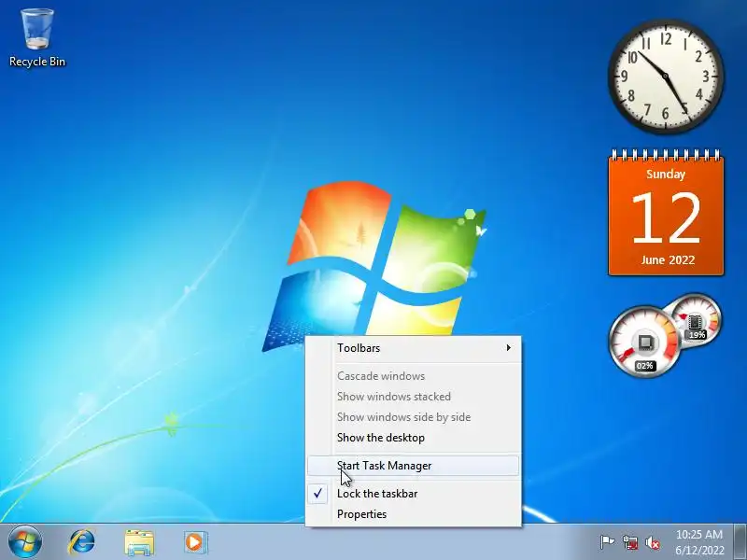Launch Internet Explorer from the taskbar
Screen dimensions: 747x560
pyautogui.click(x=82, y=542)
